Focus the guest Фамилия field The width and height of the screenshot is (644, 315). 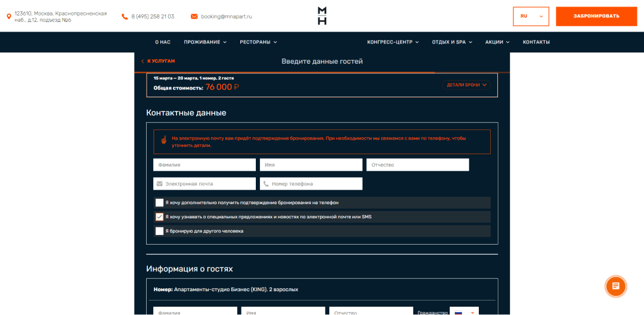195,311
